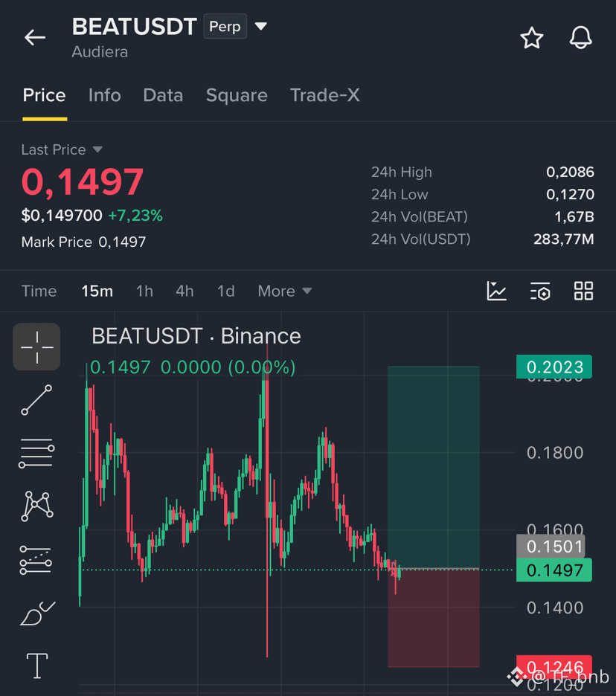Click the 0.1400 price axis label
The width and height of the screenshot is (616, 696).
[x=555, y=608]
